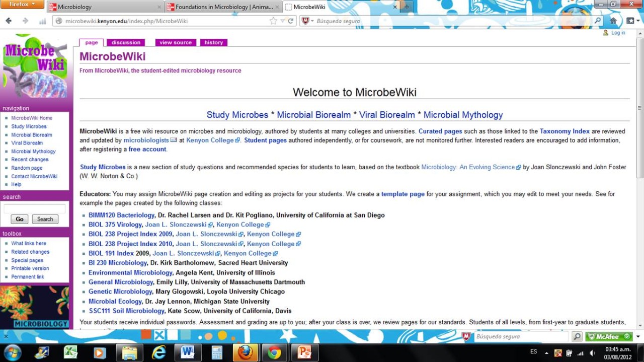The width and height of the screenshot is (644, 362).
Task: Open the Firefox application menu
Action: coord(23,5)
